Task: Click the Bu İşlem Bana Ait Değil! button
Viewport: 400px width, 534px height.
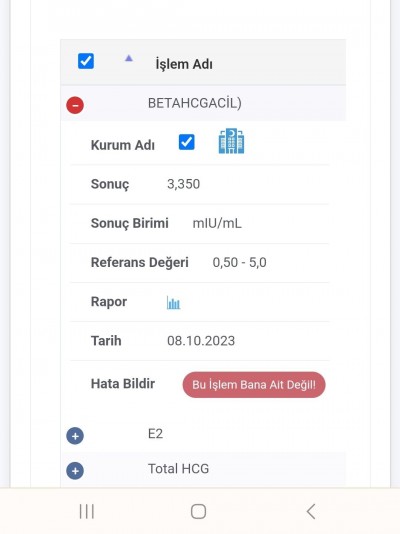Action: [254, 385]
